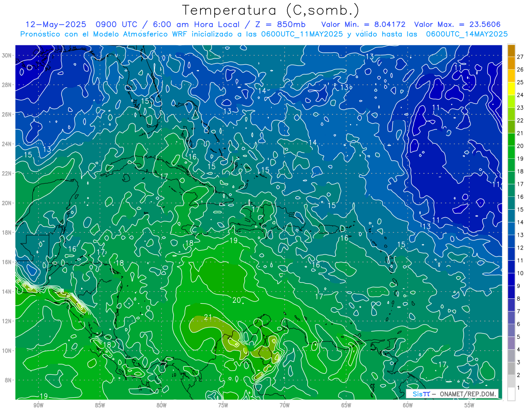Click the '12N' latitude axis label
Viewport: 532px width, 411px height.
pos(8,321)
